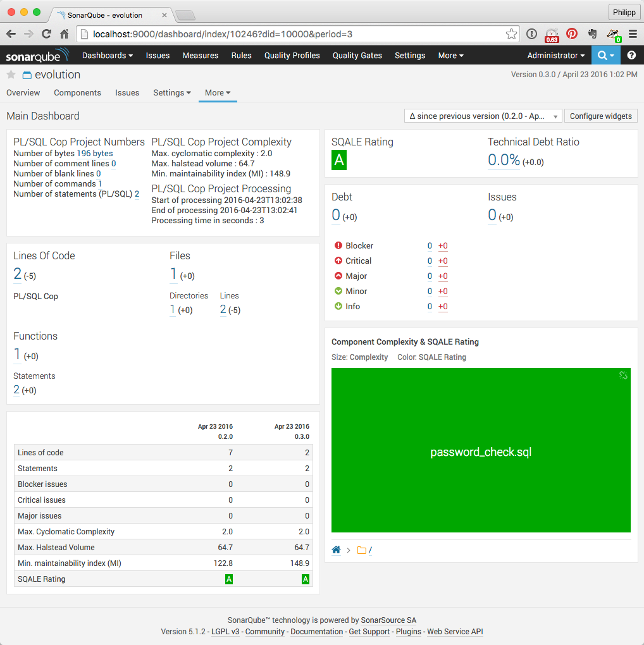The height and width of the screenshot is (645, 644).
Task: Open the global Settings menu item
Action: [x=410, y=55]
